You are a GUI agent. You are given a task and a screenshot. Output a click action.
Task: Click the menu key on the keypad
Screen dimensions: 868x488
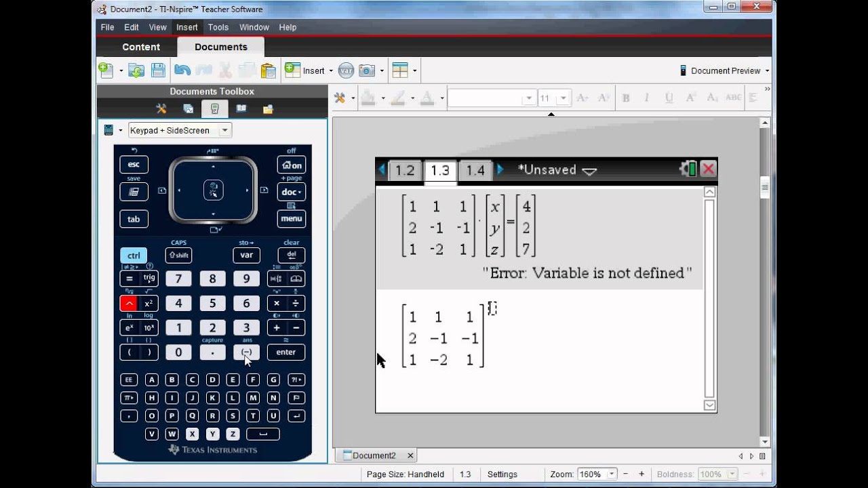click(292, 219)
